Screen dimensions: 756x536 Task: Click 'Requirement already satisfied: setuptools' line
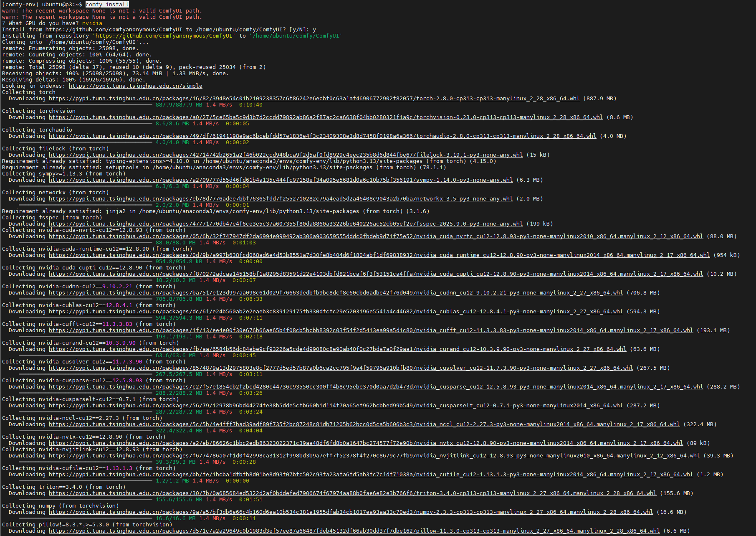[x=224, y=168]
